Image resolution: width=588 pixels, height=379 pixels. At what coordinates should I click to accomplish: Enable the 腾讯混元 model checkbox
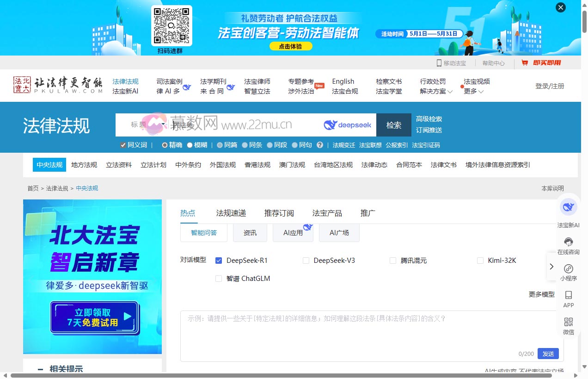(393, 261)
